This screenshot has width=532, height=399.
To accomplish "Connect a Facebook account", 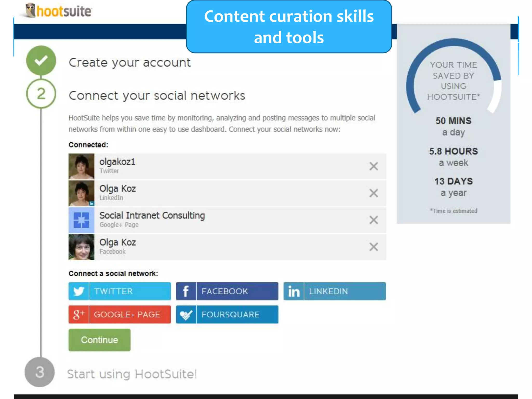I will [x=227, y=291].
